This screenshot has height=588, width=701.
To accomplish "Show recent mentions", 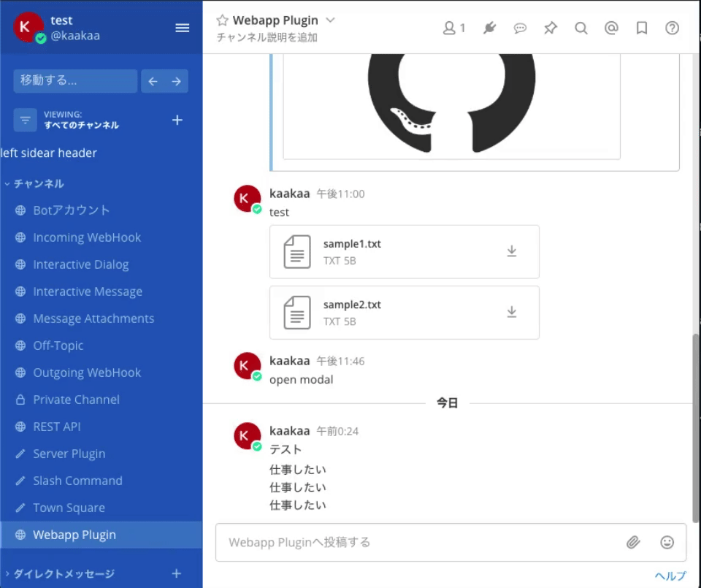I will [611, 28].
